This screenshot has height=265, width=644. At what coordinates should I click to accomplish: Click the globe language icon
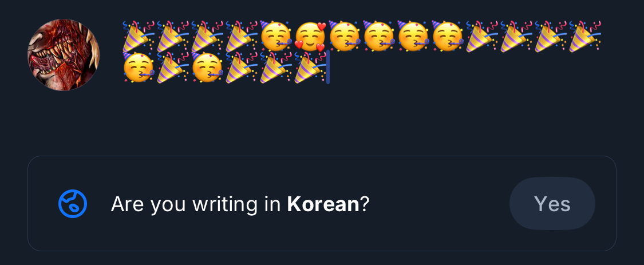tap(73, 204)
